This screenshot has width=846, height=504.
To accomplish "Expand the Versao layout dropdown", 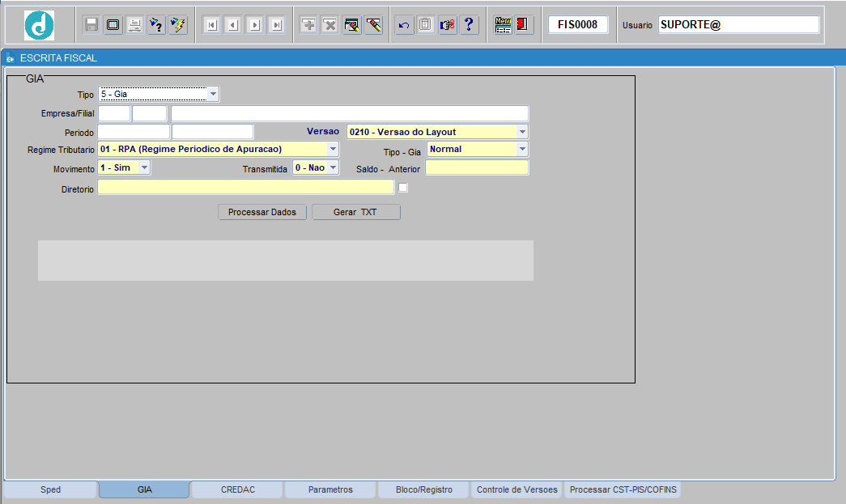I will pos(522,132).
